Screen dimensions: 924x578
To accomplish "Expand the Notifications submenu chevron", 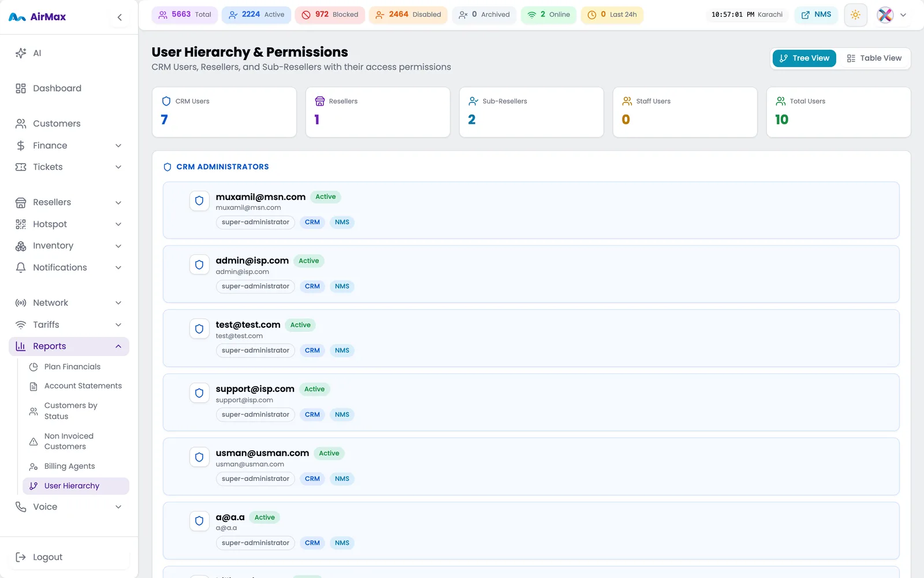I will [118, 268].
